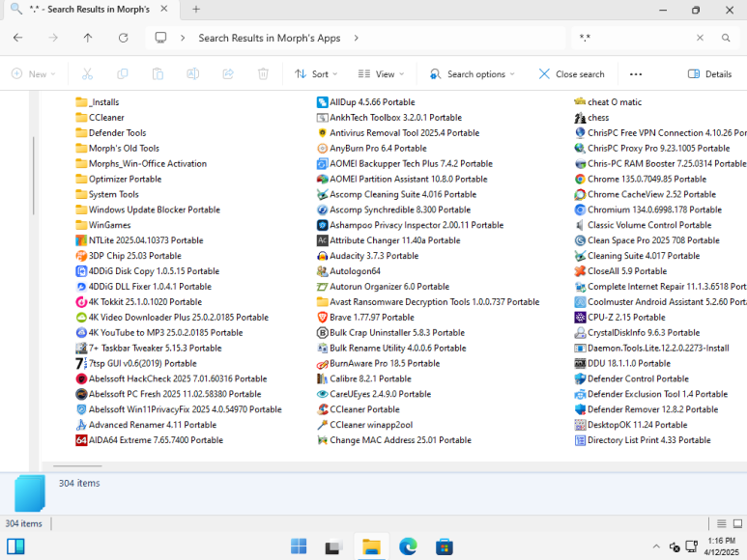This screenshot has height=560, width=747.
Task: Select AnyBurn Pro 6.4 Portable
Action: click(372, 149)
